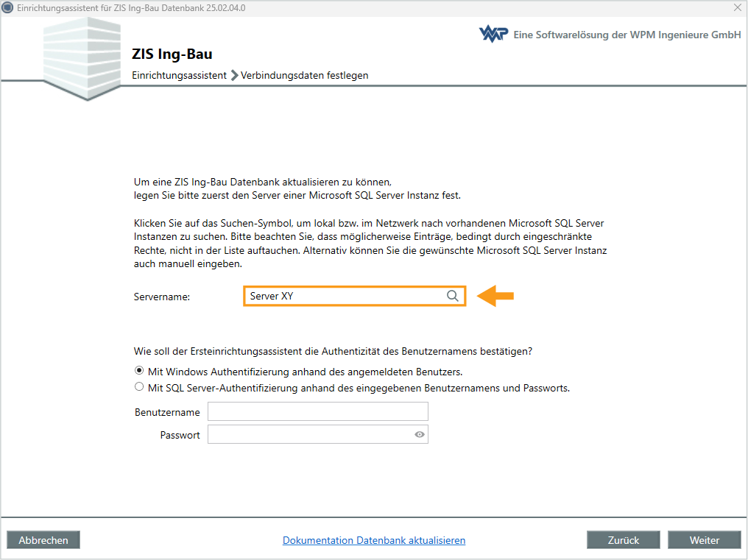Image resolution: width=748 pixels, height=560 pixels.
Task: Cancel the wizard with Abbrechen
Action: click(x=43, y=539)
